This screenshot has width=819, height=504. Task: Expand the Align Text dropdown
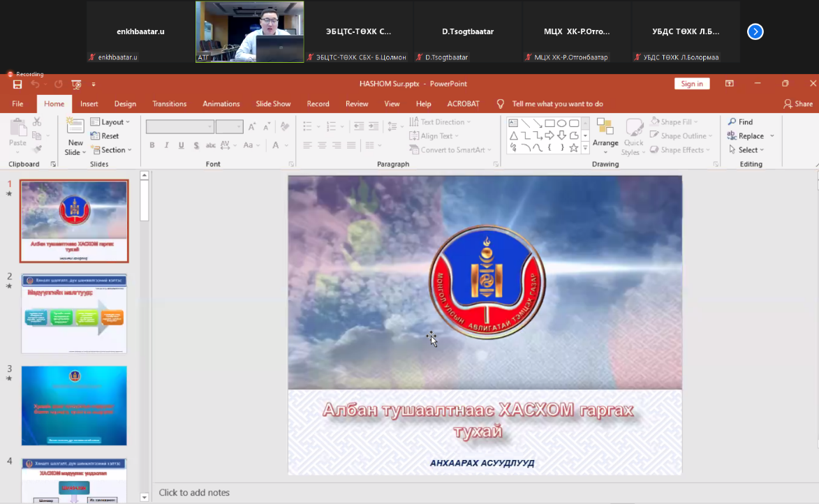point(434,136)
